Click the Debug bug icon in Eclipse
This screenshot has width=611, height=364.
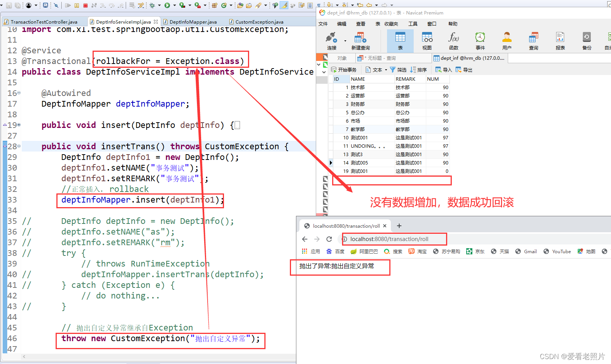point(152,5)
